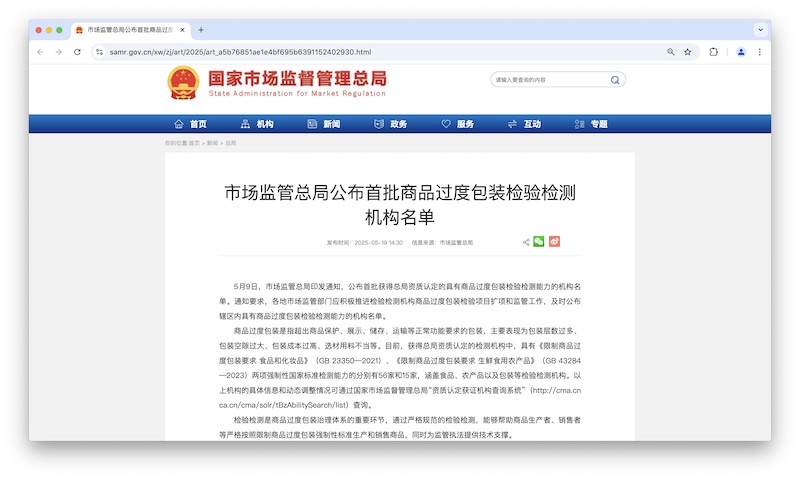
Task: Click the site search magnifier icon
Action: pos(615,80)
